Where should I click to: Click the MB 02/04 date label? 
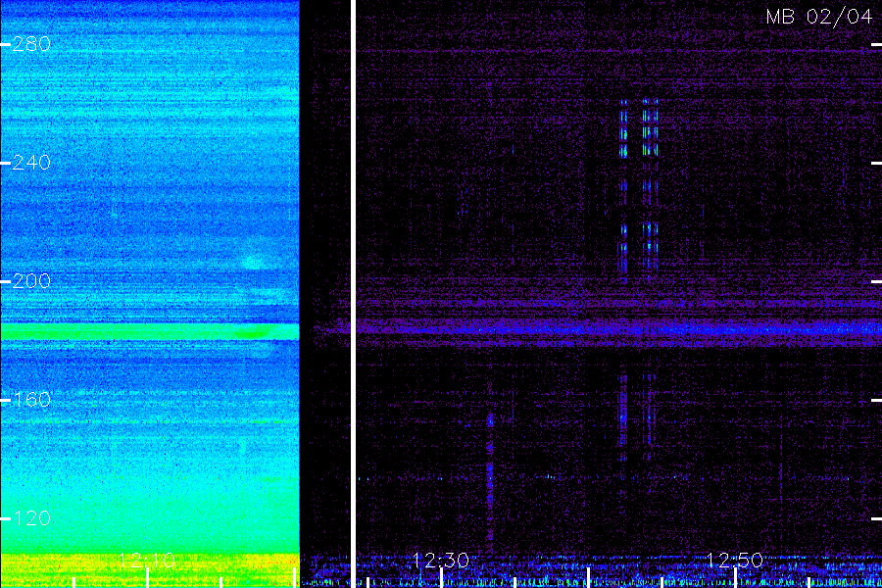point(819,17)
